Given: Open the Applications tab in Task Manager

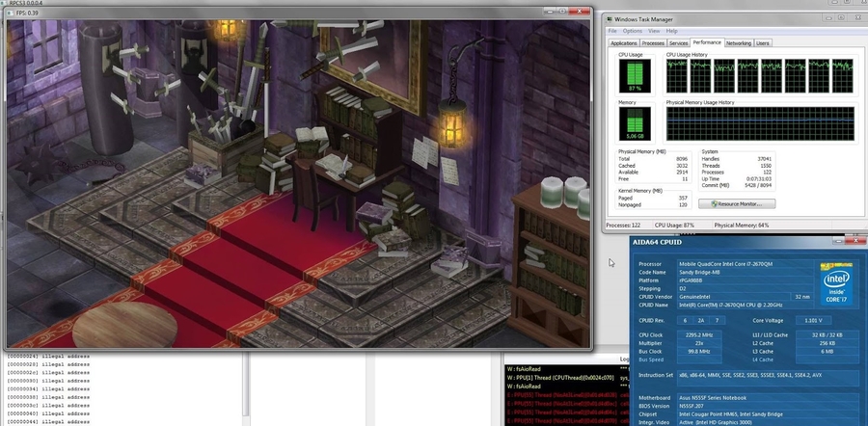Looking at the screenshot, I should 624,43.
